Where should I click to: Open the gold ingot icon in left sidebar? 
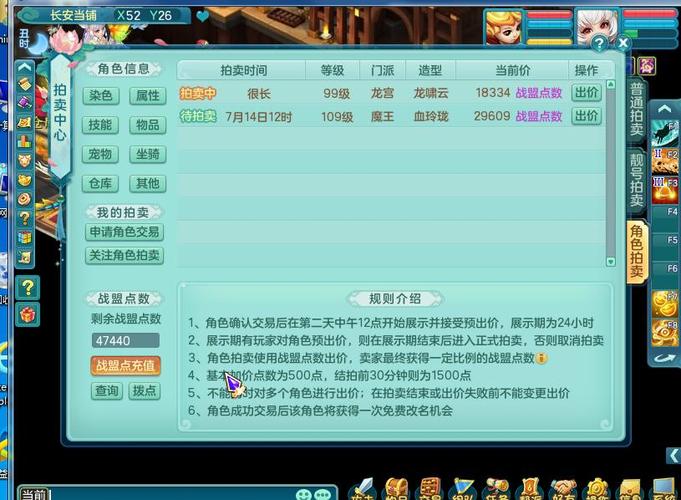pos(24,180)
